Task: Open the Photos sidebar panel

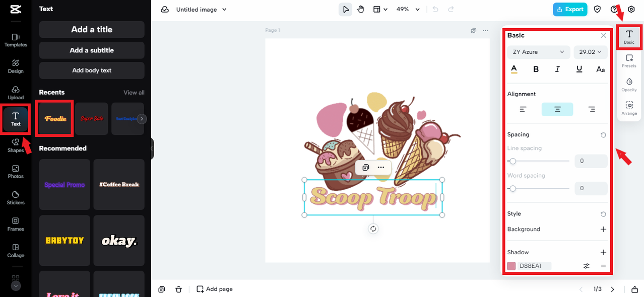Action: click(16, 172)
